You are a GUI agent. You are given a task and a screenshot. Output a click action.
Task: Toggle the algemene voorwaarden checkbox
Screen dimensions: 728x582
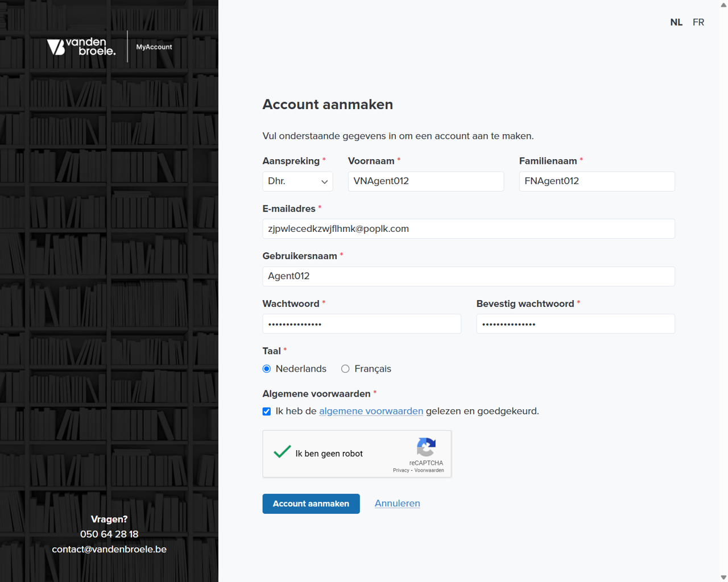click(267, 411)
